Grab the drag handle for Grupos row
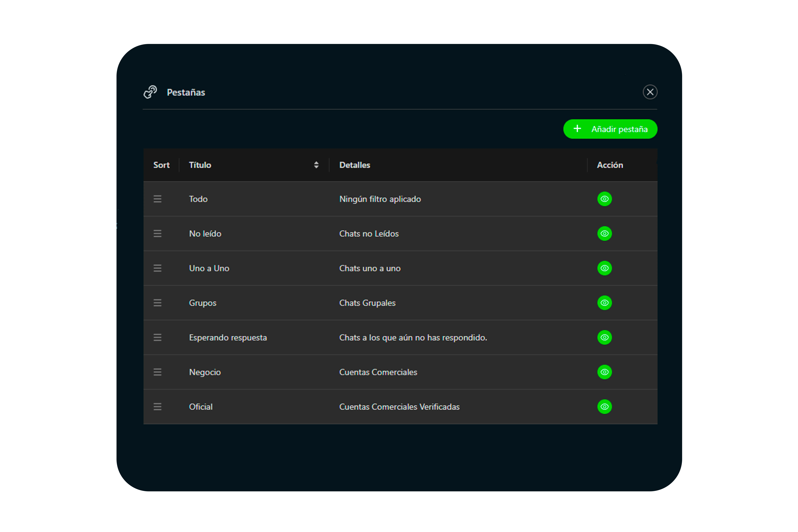This screenshot has height=532, width=798. point(157,303)
